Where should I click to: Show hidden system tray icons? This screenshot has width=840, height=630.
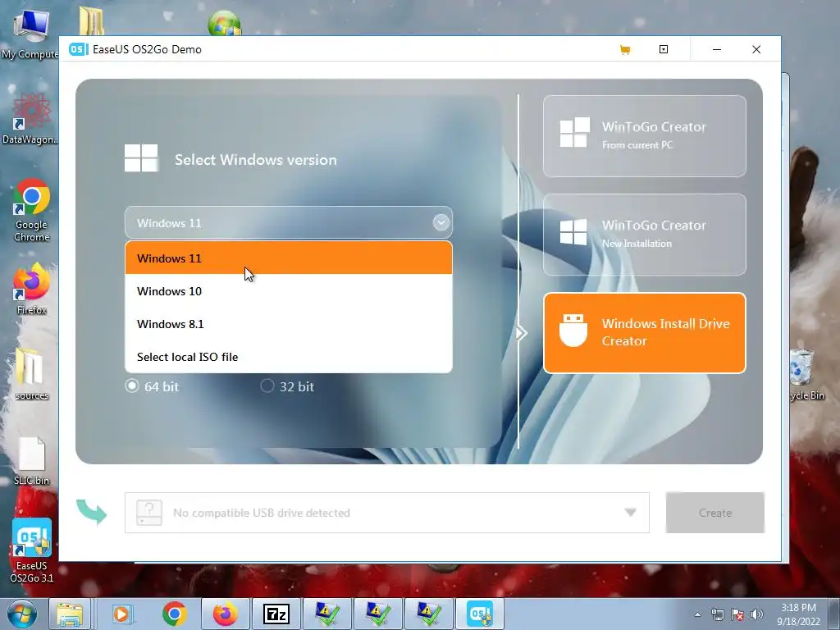697,614
